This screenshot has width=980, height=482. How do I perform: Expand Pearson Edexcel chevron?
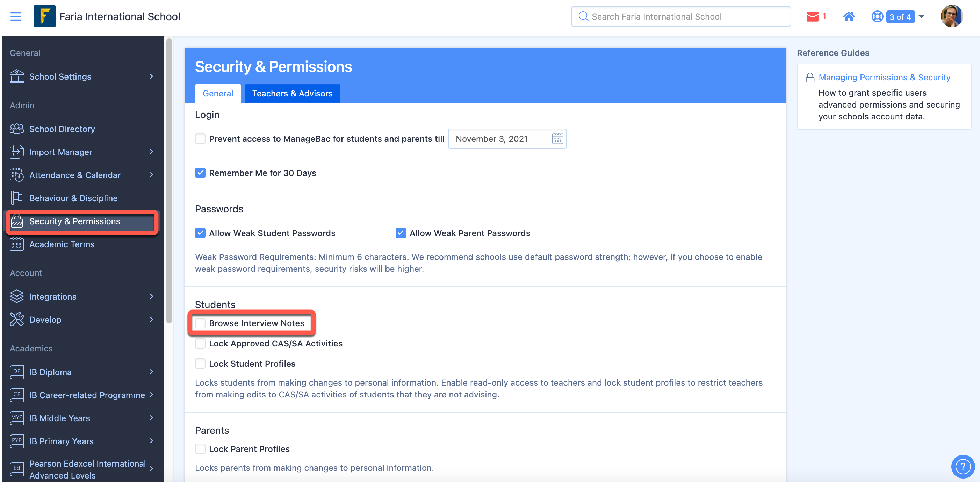point(151,469)
